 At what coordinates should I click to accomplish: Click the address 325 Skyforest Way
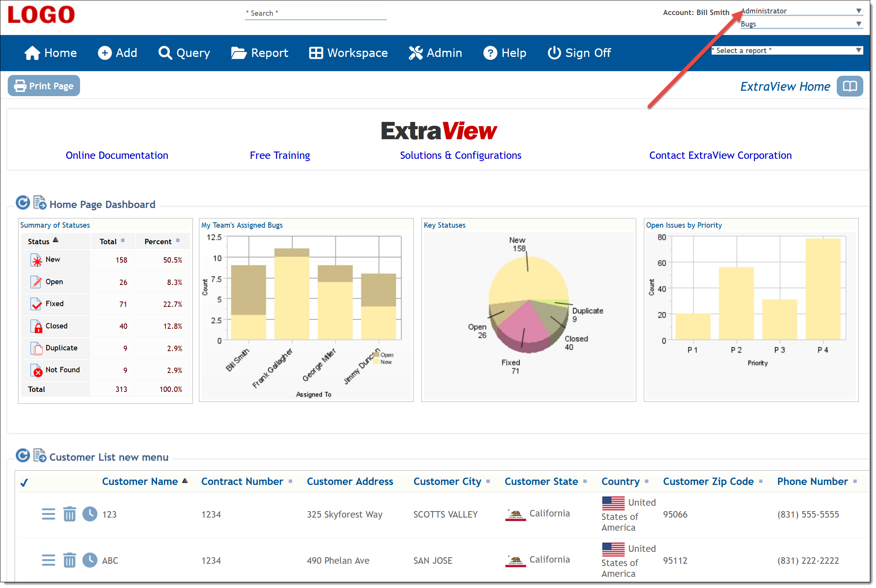tap(344, 515)
